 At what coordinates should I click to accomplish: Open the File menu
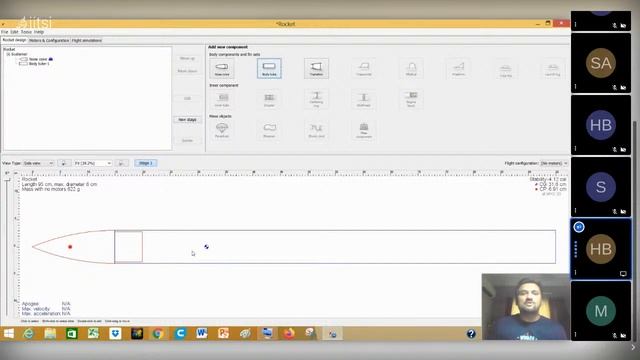click(4, 32)
